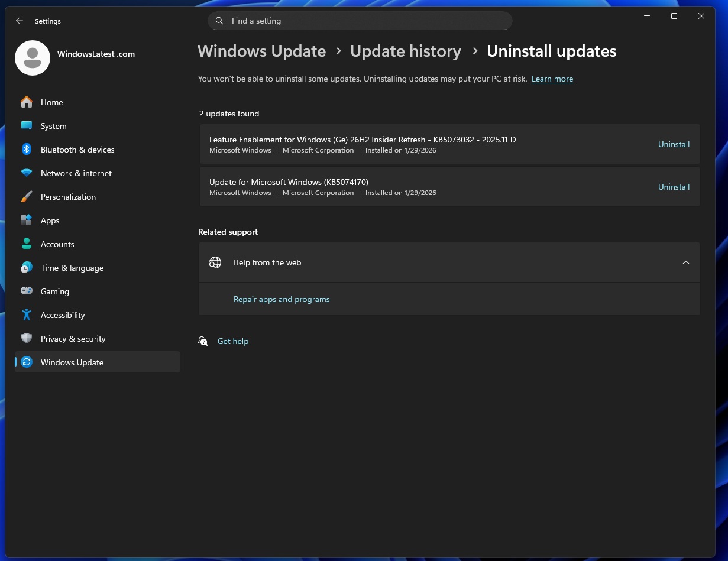This screenshot has height=561, width=728.
Task: Open the Gaming controller icon
Action: coord(26,291)
